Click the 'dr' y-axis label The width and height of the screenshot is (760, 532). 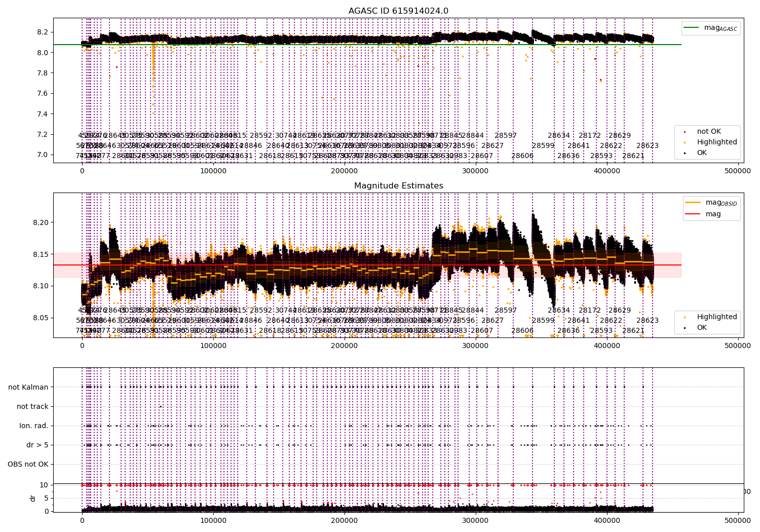click(x=33, y=499)
